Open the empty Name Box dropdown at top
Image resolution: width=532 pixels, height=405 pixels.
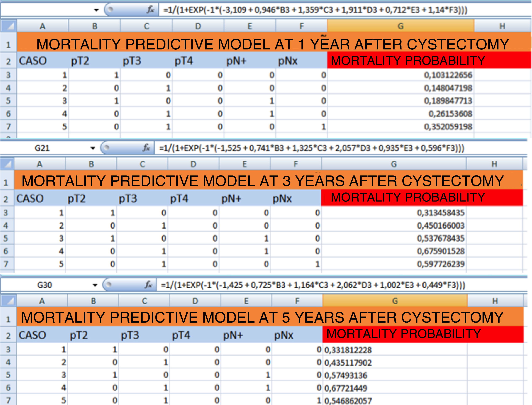click(x=96, y=10)
